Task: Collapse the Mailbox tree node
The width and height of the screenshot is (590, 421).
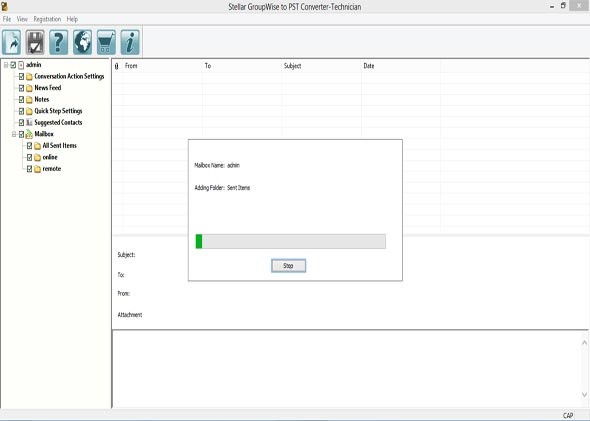Action: point(14,134)
